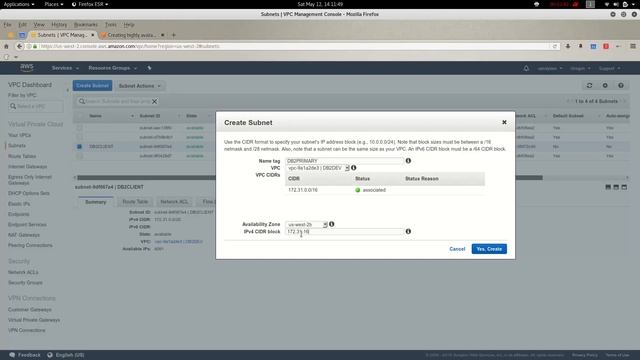Image resolution: width=640 pixels, height=360 pixels.
Task: Click the first details pane layout icon
Action: tap(608, 187)
